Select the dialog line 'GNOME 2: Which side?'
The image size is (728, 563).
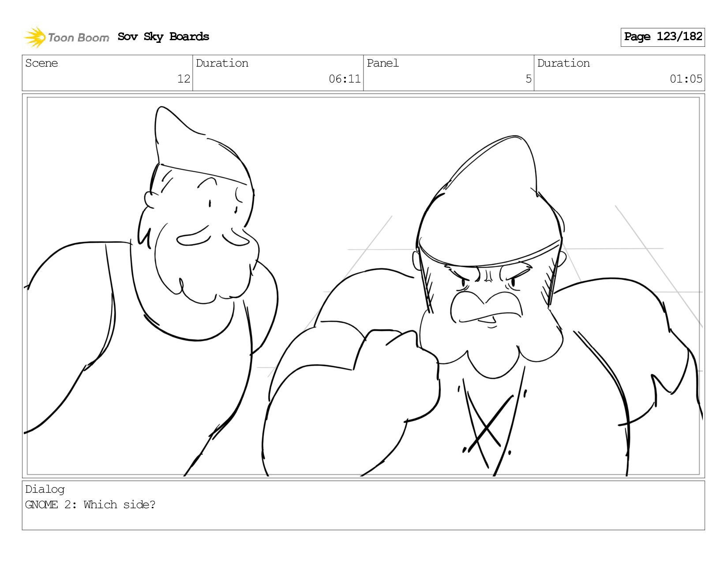(x=90, y=505)
